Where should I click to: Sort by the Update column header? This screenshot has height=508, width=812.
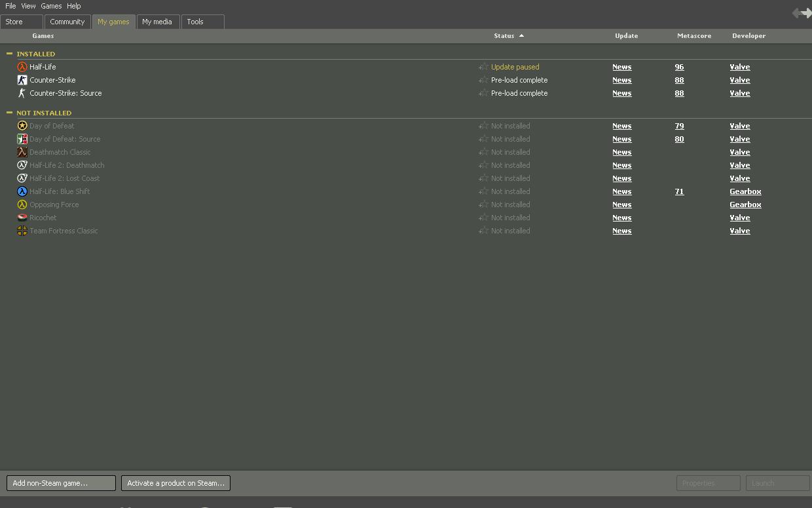coord(626,36)
